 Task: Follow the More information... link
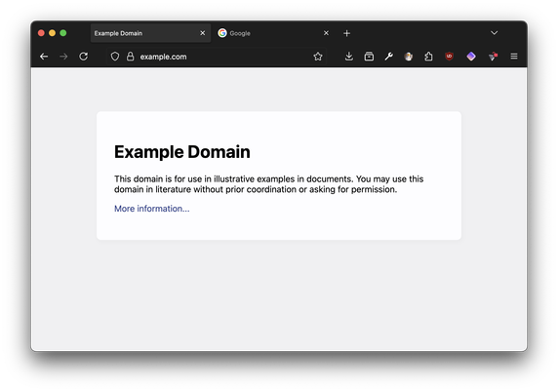point(152,209)
